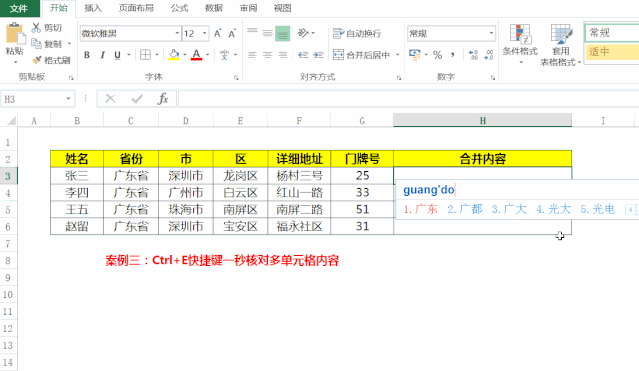Decrease decimal places icon
This screenshot has width=639, height=371.
(x=488, y=55)
